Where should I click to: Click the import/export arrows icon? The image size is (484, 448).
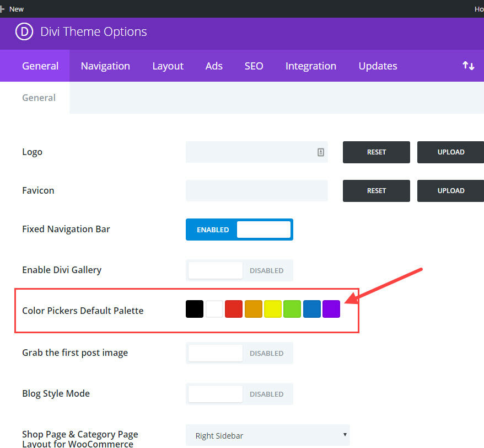pos(468,66)
